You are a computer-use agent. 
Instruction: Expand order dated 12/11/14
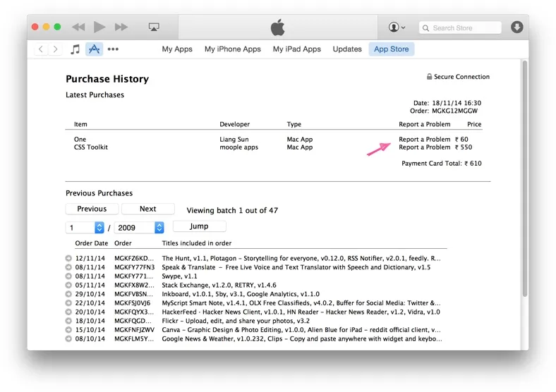coord(68,258)
